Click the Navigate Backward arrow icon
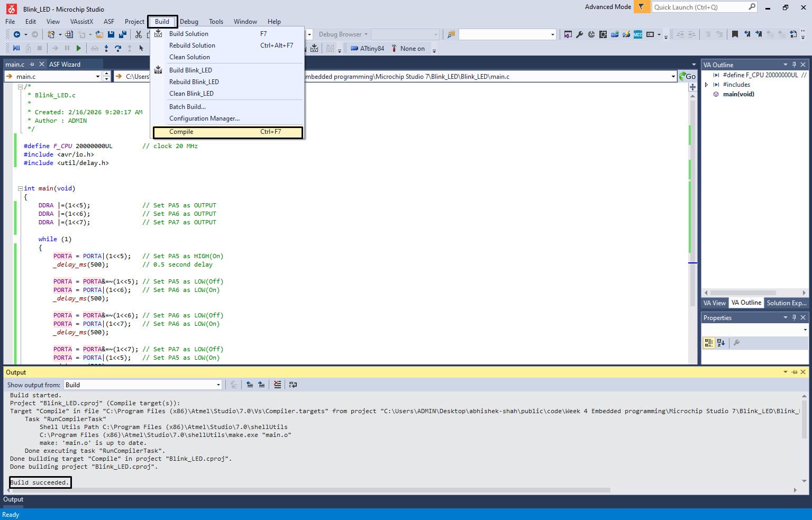 click(17, 34)
